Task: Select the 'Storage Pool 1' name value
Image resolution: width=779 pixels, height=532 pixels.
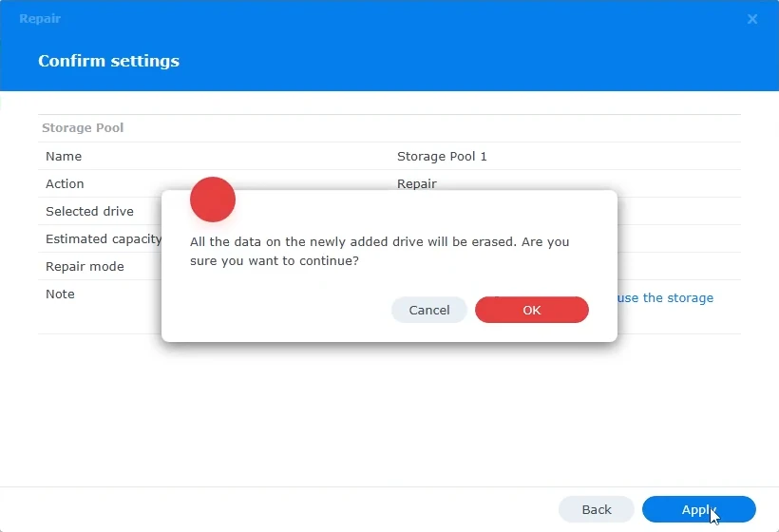Action: [442, 157]
